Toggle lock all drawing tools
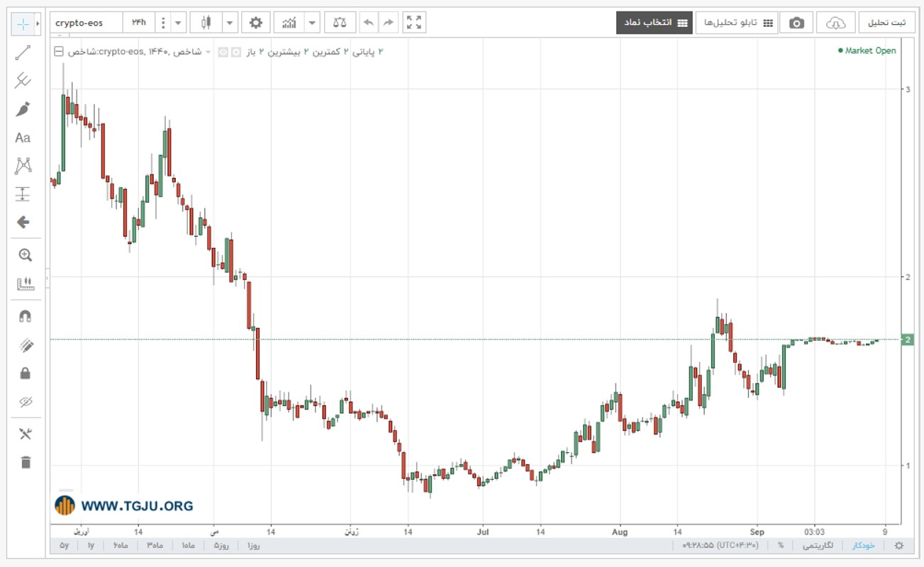Viewport: 924px width, 567px height. tap(26, 374)
